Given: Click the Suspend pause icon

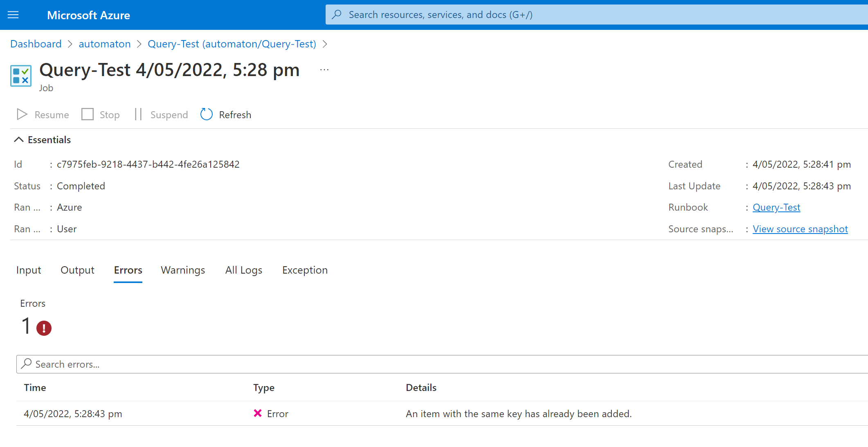Looking at the screenshot, I should (138, 115).
